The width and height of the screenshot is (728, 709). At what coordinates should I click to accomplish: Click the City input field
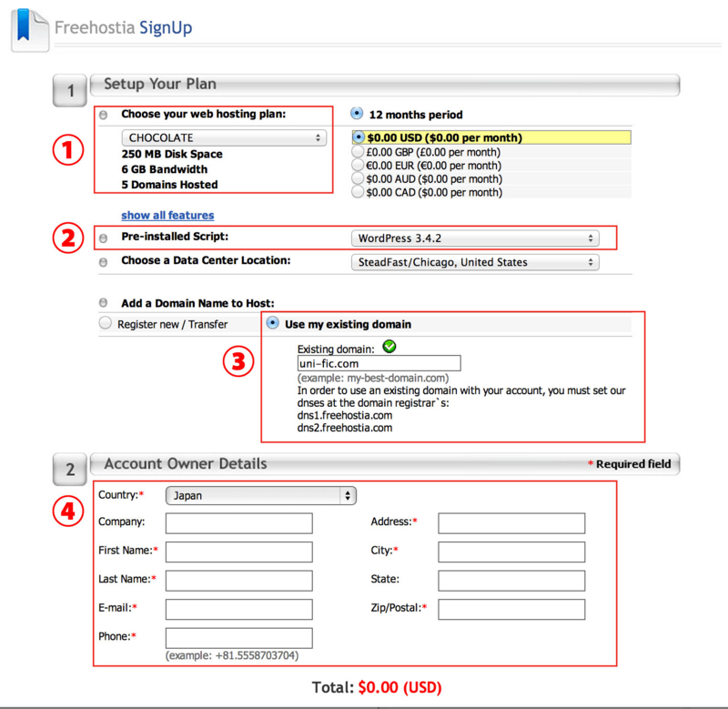point(511,552)
